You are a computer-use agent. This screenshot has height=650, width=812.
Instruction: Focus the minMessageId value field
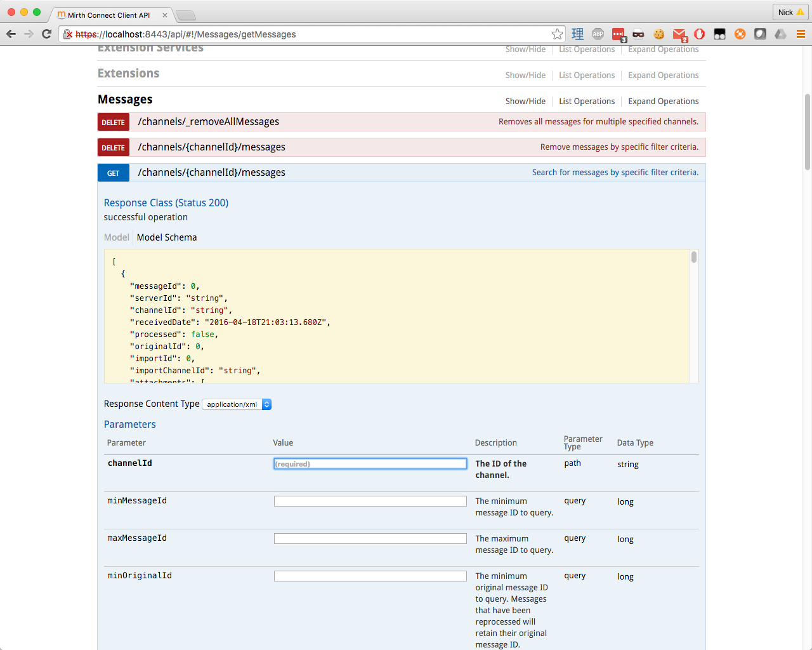coord(370,501)
